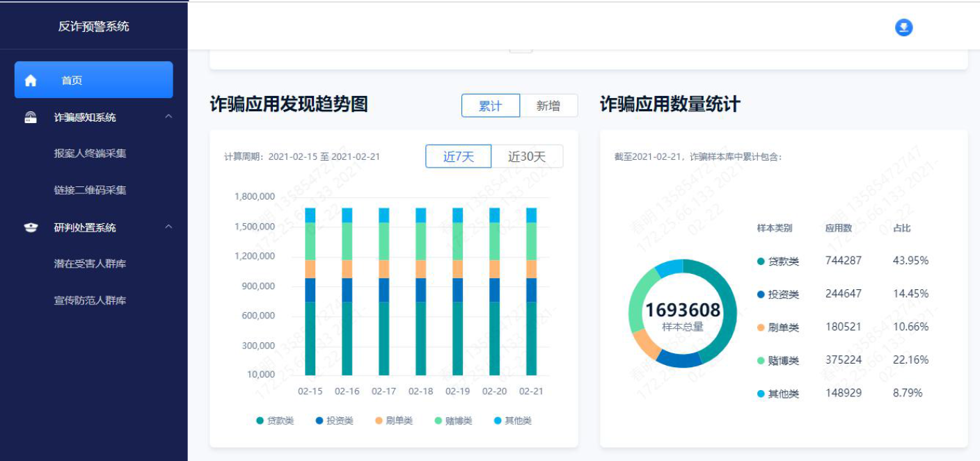Collapse the 研判处置系统 menu chevron
980x461 pixels.
click(x=168, y=227)
